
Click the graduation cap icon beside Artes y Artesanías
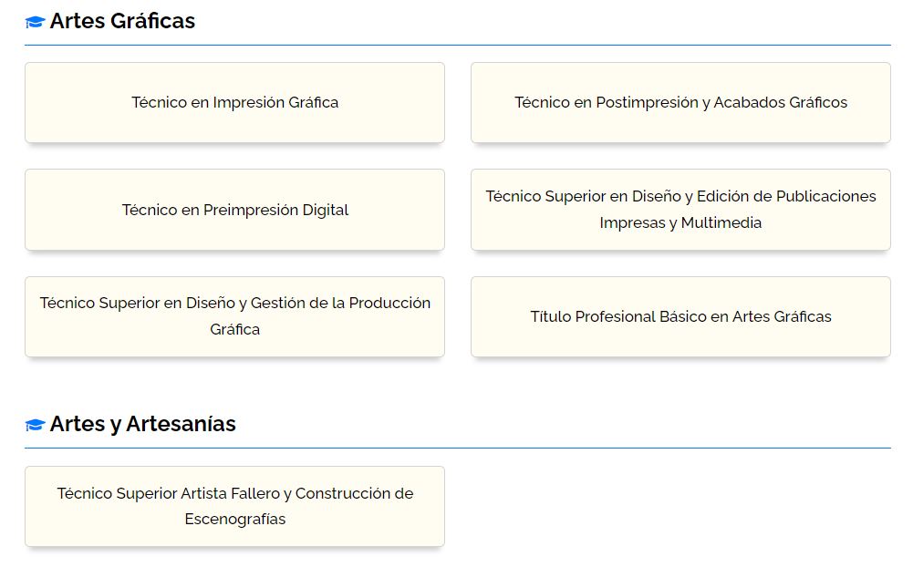pos(35,425)
